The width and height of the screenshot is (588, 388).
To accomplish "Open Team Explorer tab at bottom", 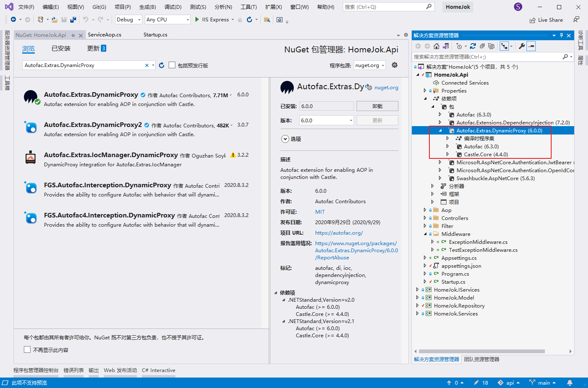I will [481, 359].
